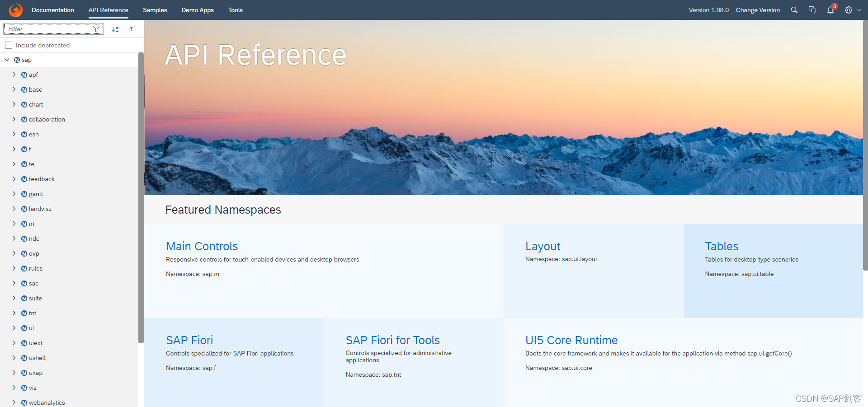Click the namespace icon beside sap root
The width and height of the screenshot is (868, 407).
pyautogui.click(x=17, y=60)
